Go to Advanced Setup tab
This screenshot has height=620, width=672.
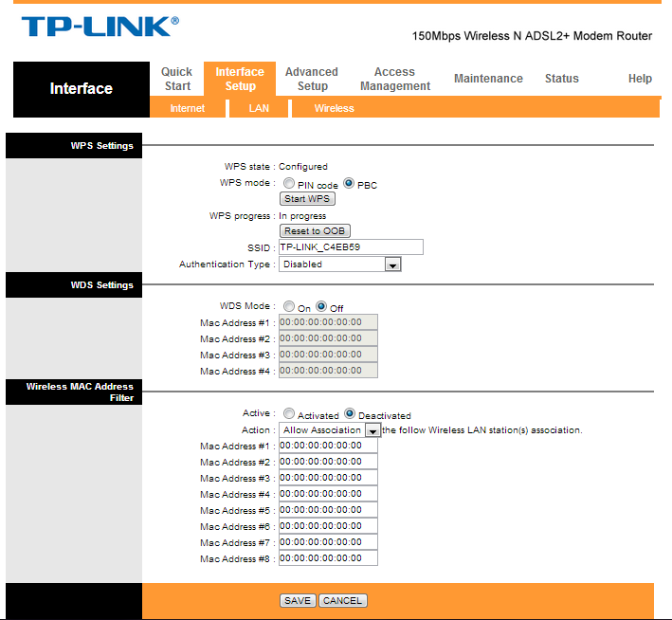click(x=312, y=79)
